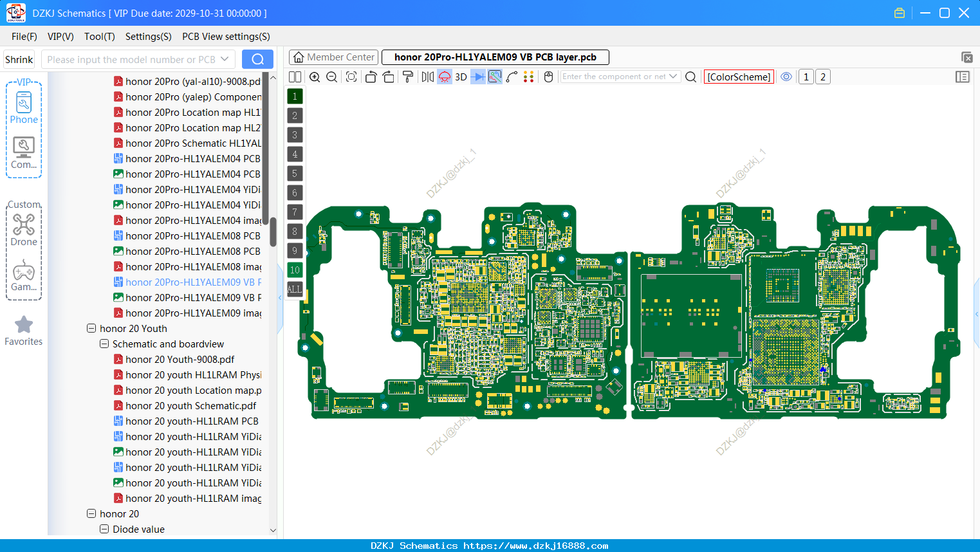This screenshot has width=980, height=552.
Task: Collapse the honor 20 Youth tree node
Action: tap(91, 328)
